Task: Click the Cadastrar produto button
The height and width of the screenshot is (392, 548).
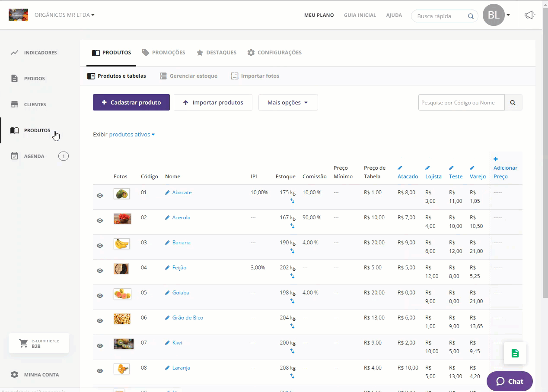Action: [x=131, y=103]
